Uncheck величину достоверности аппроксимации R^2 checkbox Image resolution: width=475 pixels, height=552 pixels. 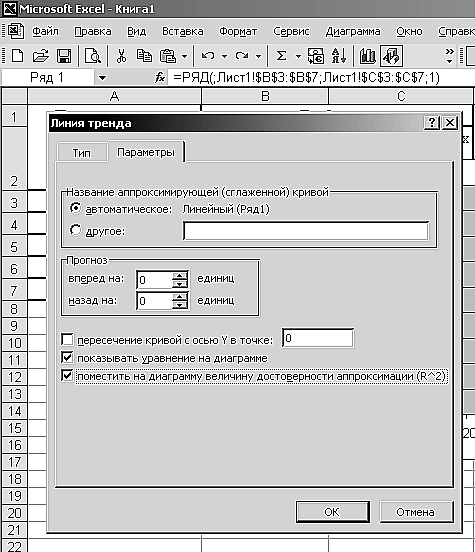(x=67, y=376)
